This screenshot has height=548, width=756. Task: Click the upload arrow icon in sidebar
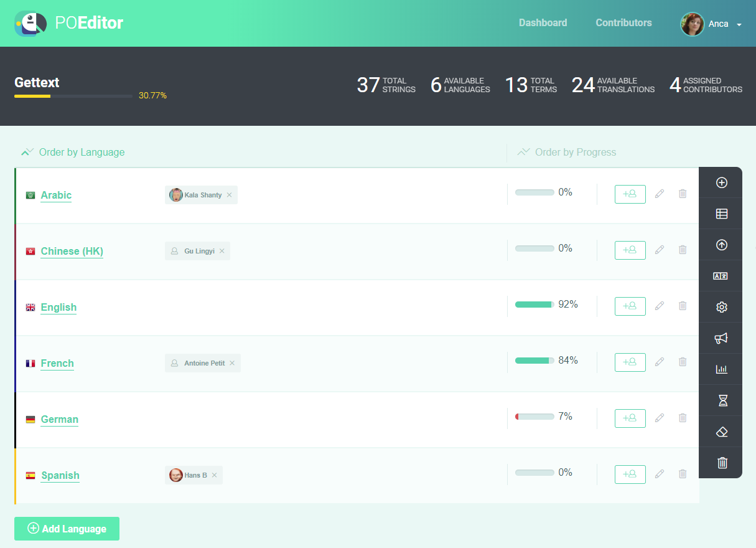click(722, 245)
